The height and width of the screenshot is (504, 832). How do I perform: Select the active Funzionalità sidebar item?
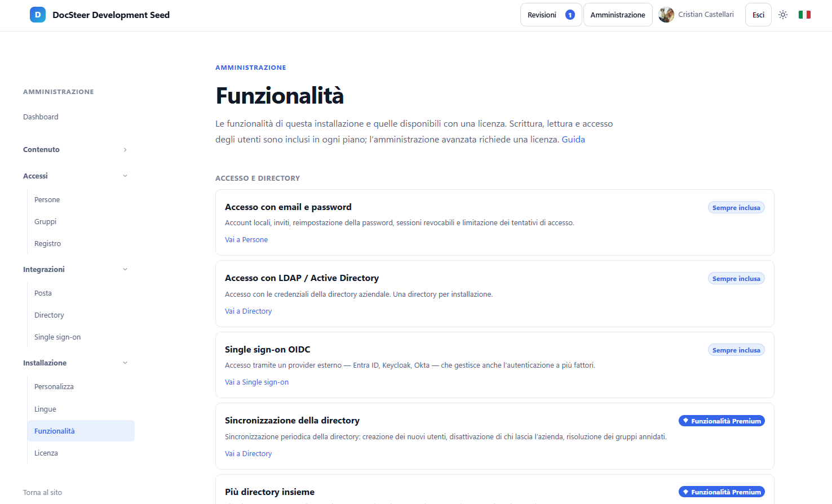(81, 431)
